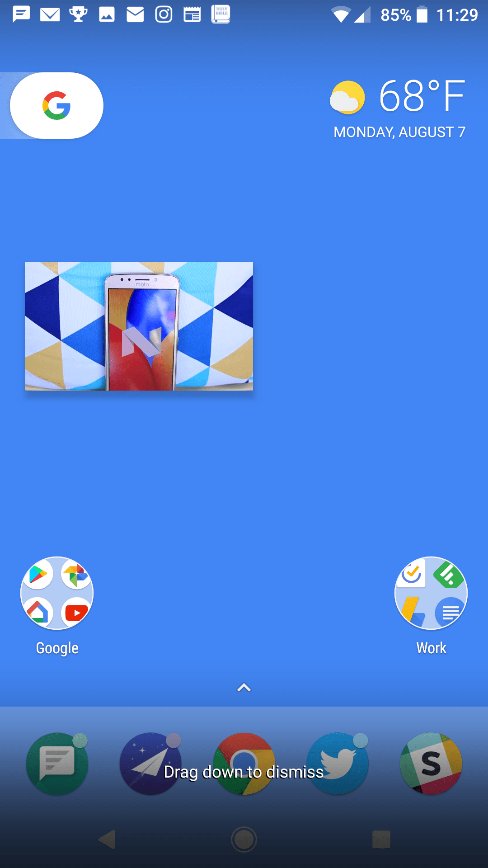Tap the Google search pill widget

(x=56, y=105)
